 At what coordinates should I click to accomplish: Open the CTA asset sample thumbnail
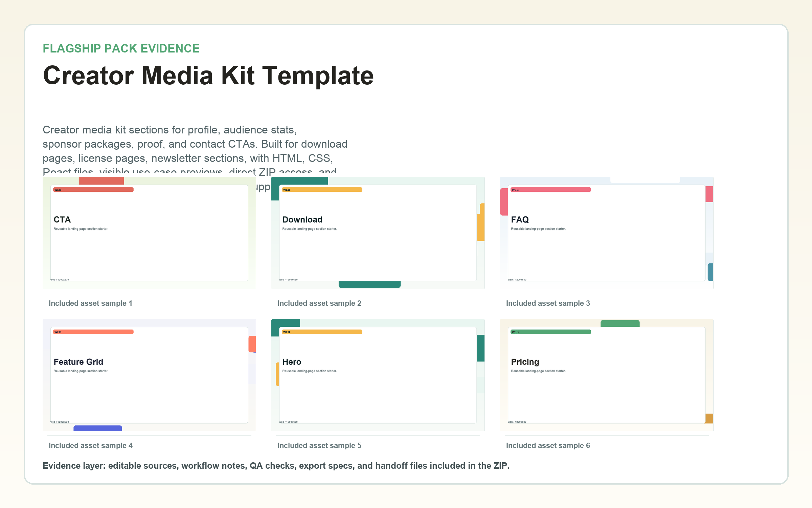(149, 233)
